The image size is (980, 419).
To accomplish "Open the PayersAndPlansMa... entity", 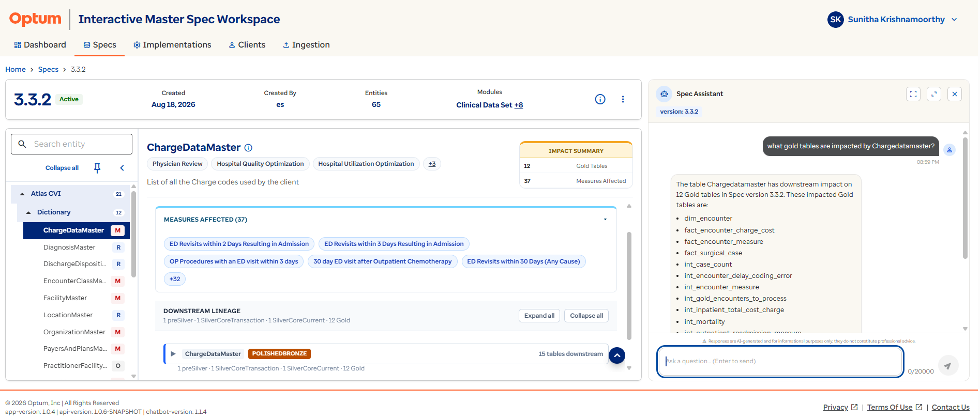I will pyautogui.click(x=75, y=349).
